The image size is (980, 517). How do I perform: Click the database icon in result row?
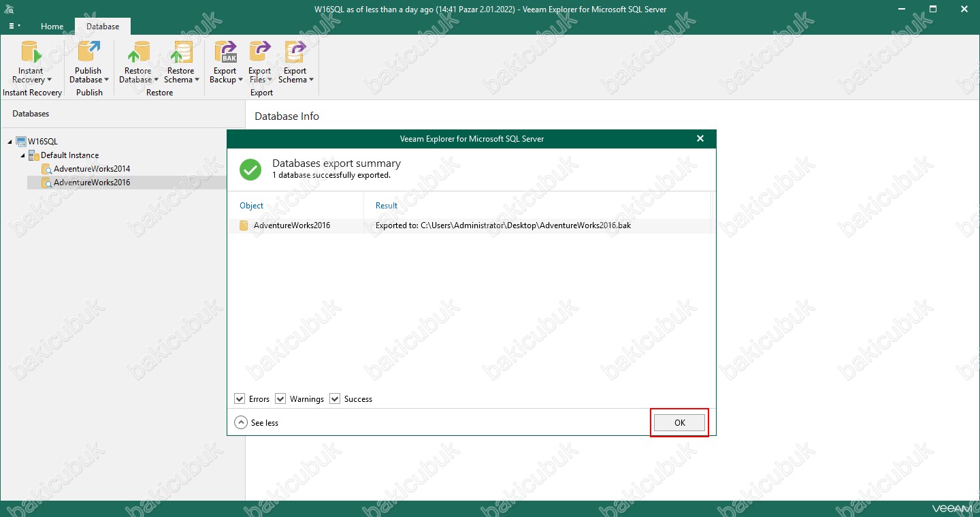244,225
